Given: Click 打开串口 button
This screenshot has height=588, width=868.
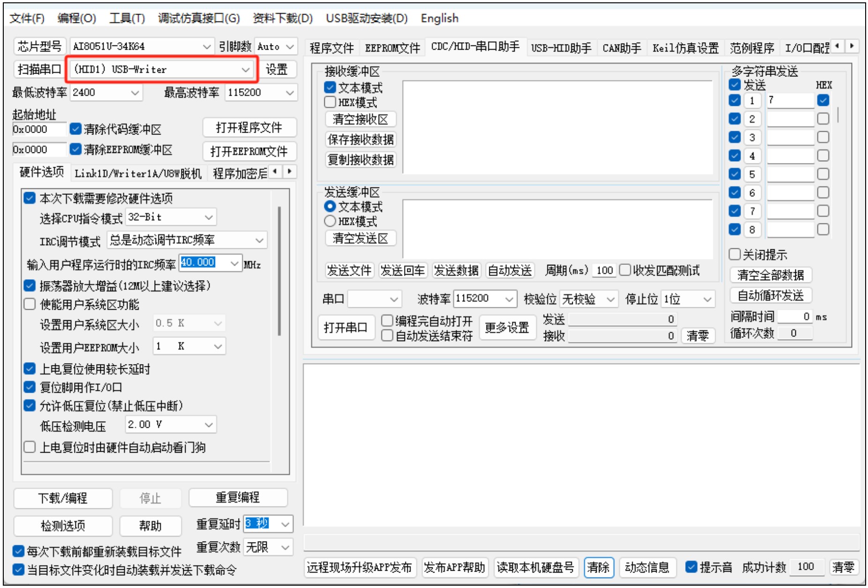Looking at the screenshot, I should point(346,327).
